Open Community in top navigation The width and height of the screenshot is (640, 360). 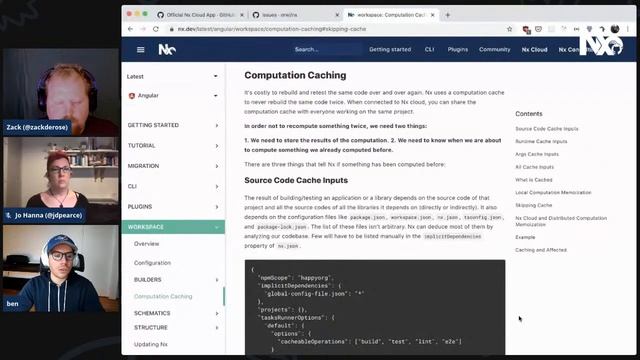(x=495, y=49)
